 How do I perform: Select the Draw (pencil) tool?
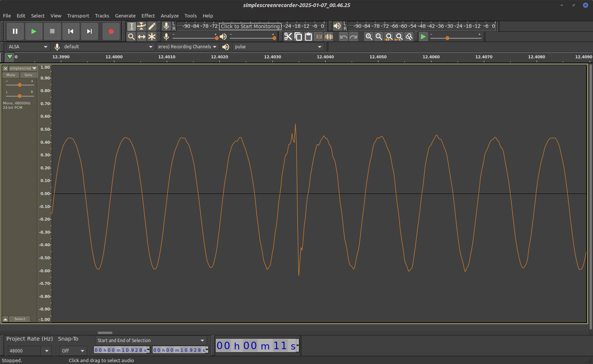point(152,26)
